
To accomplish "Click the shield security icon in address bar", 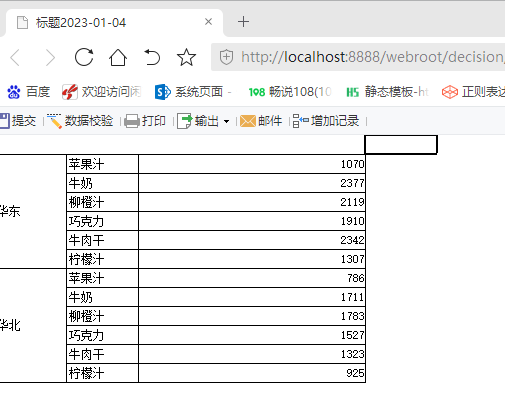I will (226, 57).
